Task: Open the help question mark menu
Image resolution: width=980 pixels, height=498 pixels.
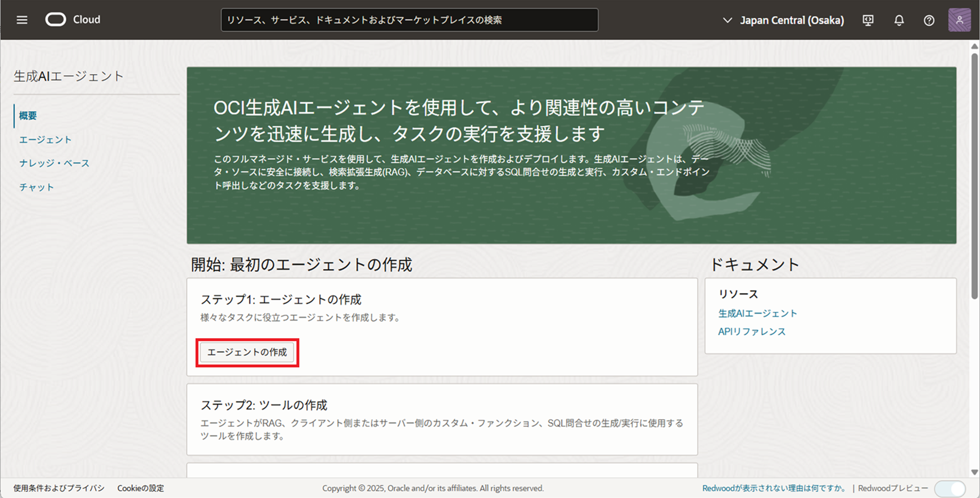Action: pyautogui.click(x=929, y=20)
